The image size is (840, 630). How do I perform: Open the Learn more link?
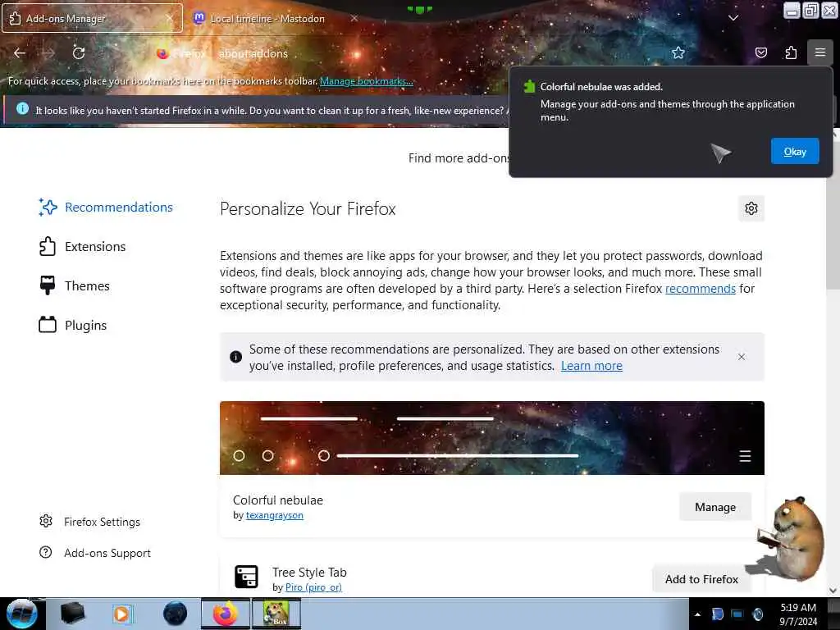coord(591,366)
